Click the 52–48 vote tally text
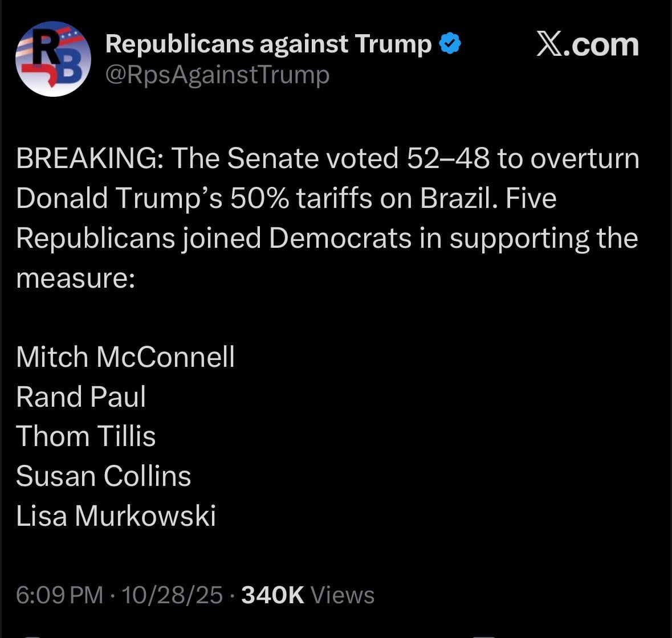 (x=448, y=158)
